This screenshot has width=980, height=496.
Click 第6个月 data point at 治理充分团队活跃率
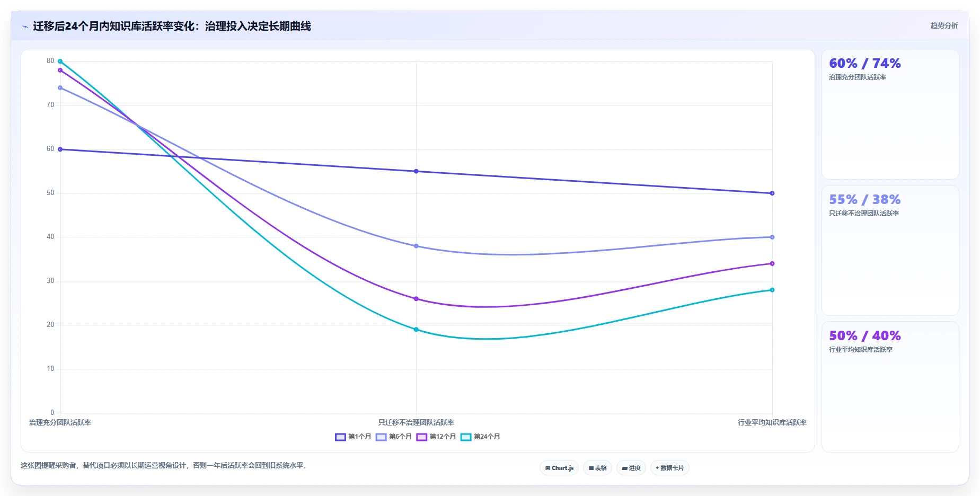point(60,88)
